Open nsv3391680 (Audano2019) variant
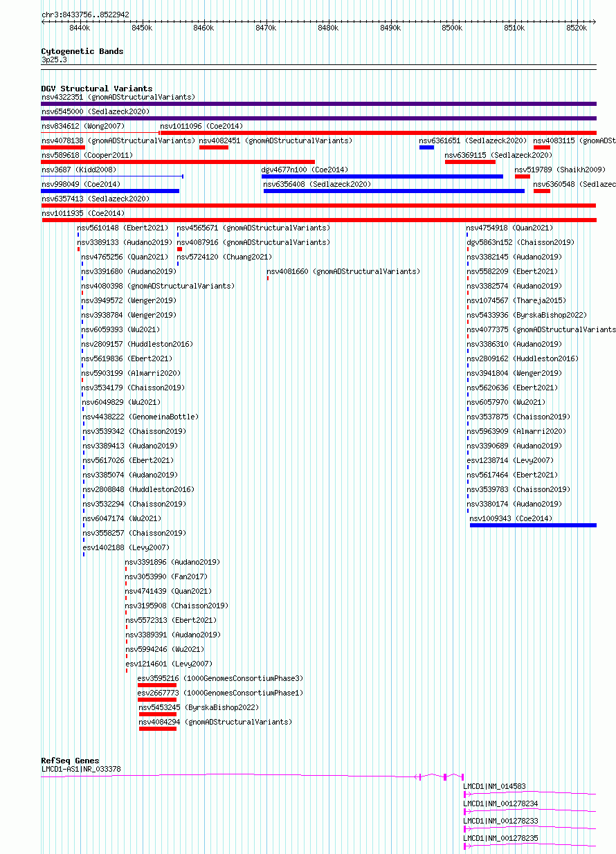The width and height of the screenshot is (616, 854). (x=129, y=271)
